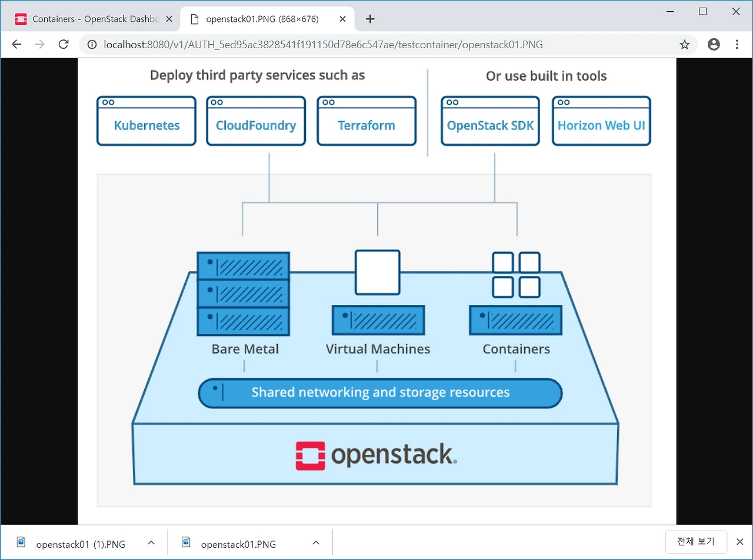Close the downloads bar
This screenshot has width=753, height=560.
[740, 542]
